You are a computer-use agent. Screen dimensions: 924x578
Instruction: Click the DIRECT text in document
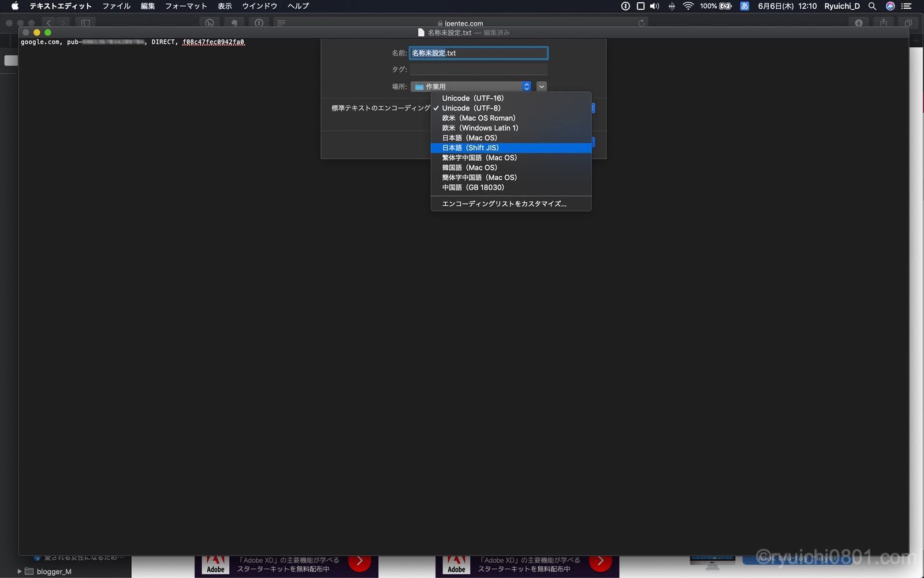tap(163, 42)
